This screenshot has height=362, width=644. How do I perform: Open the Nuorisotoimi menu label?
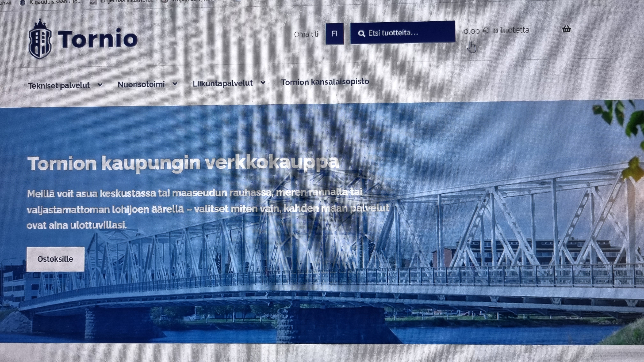pyautogui.click(x=141, y=84)
